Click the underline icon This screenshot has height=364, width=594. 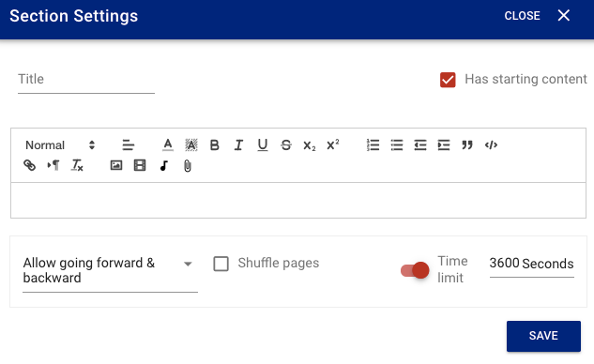[262, 145]
